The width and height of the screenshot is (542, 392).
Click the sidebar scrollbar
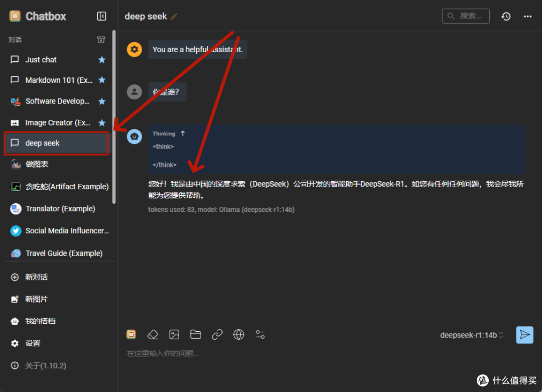pyautogui.click(x=114, y=117)
